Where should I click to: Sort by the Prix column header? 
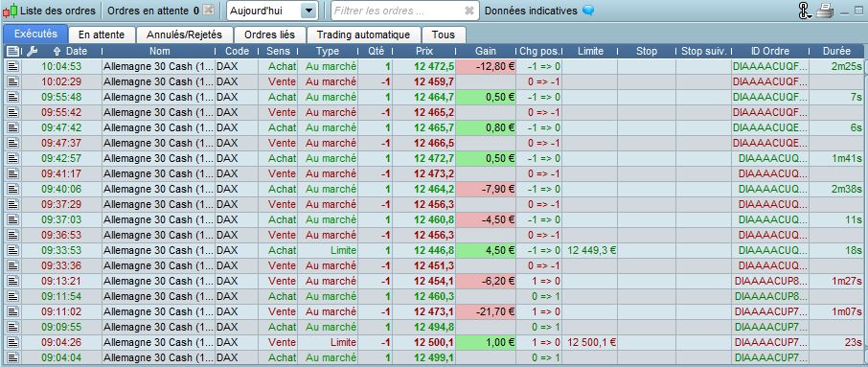coord(424,51)
